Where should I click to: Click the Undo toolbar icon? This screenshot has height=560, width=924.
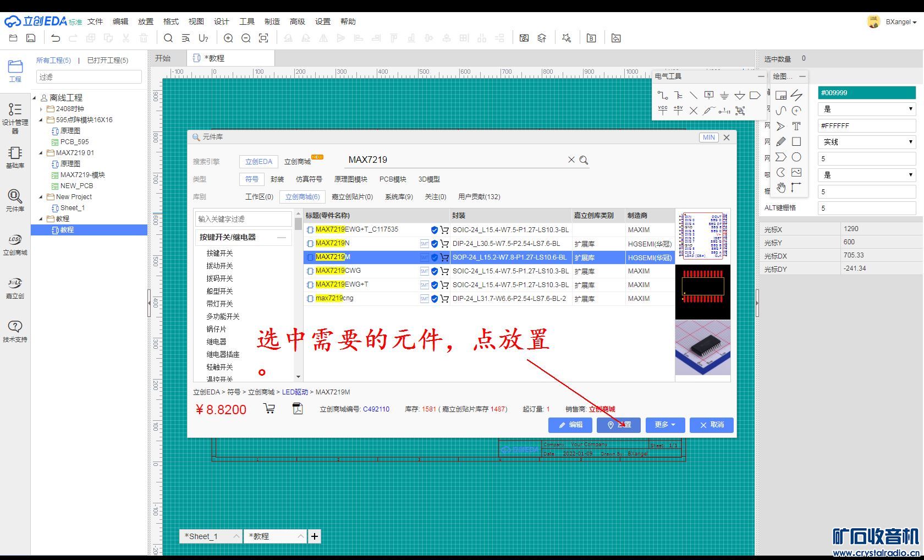click(56, 38)
